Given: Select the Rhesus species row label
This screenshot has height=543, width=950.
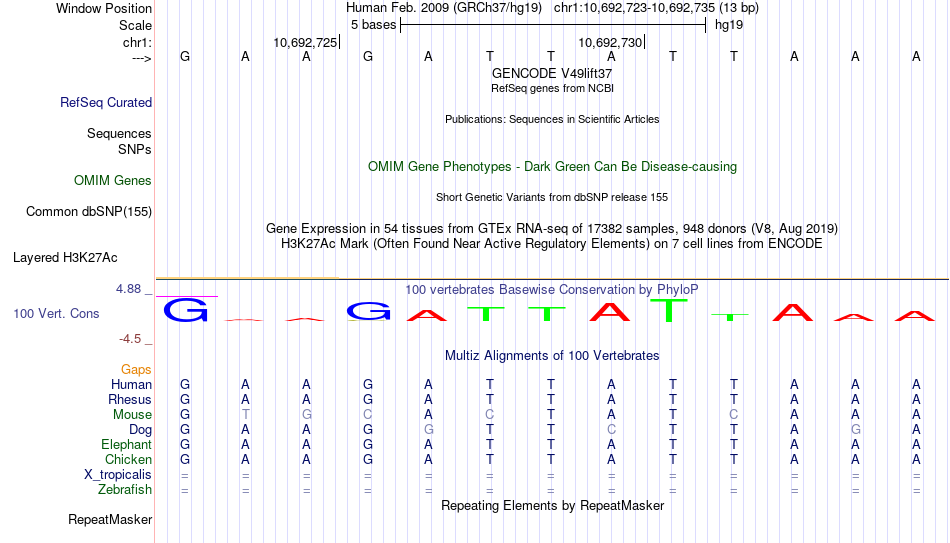Looking at the screenshot, I should pos(130,399).
